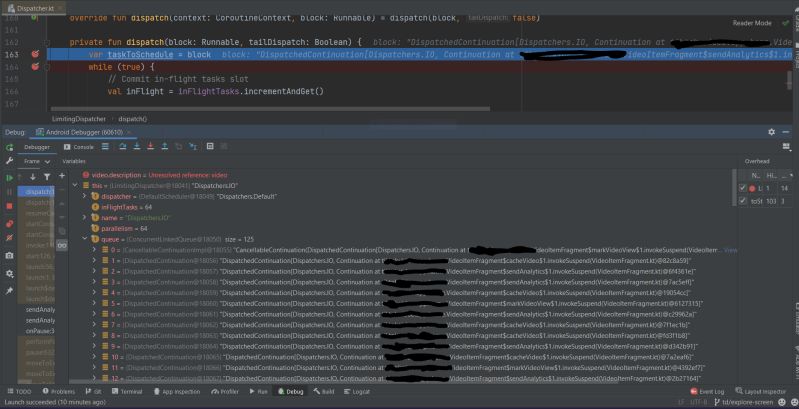
Task: Toggle the toSt row checkbox in Overhead
Action: pos(742,201)
